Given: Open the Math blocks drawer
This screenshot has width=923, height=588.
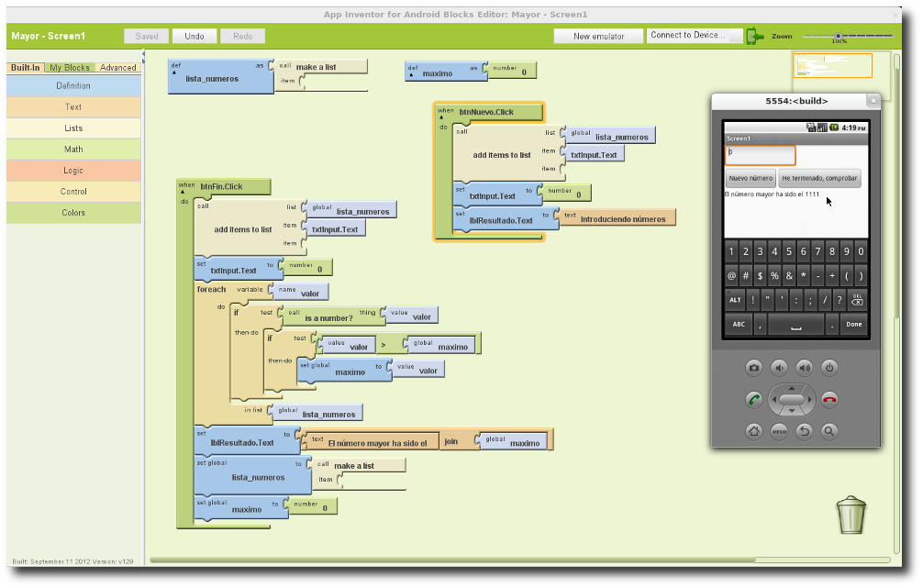Looking at the screenshot, I should (73, 150).
